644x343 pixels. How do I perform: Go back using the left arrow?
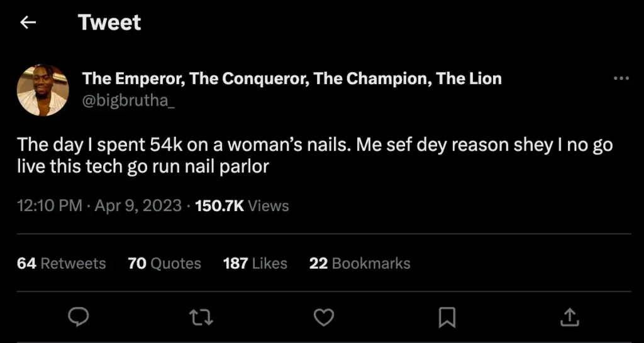(x=28, y=23)
